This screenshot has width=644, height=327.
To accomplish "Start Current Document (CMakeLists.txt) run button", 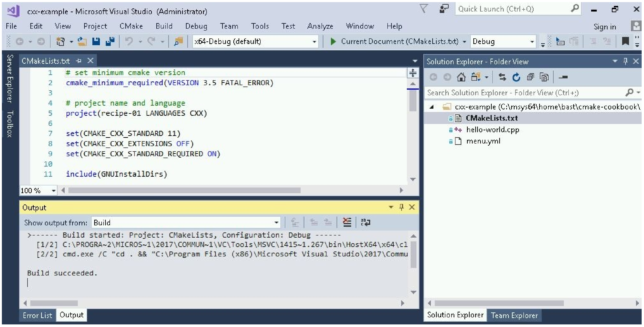I will [x=333, y=42].
